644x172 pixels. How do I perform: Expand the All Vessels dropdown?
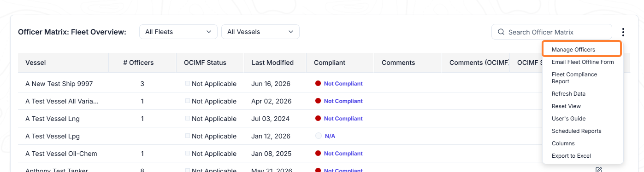[x=260, y=32]
